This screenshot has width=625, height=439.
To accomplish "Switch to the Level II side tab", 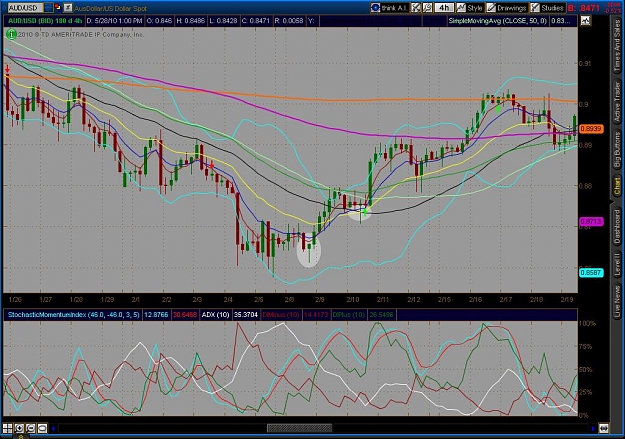I will click(617, 264).
